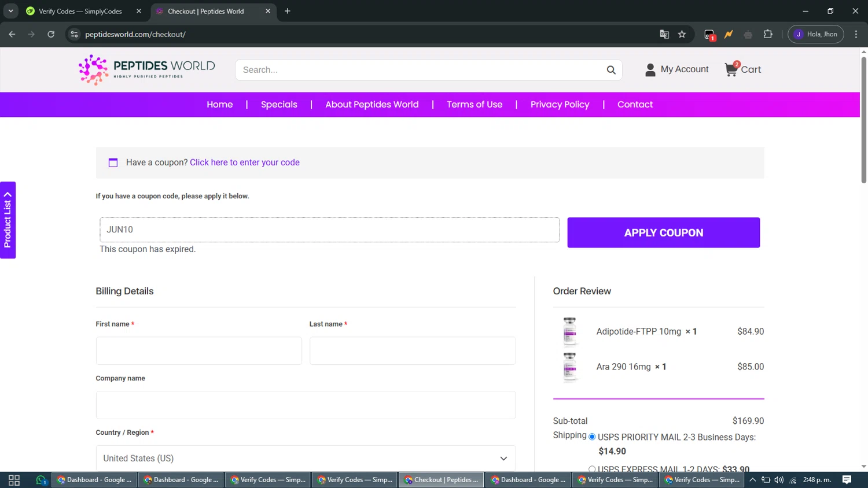The image size is (868, 488).
Task: Click the browser forward arrow
Action: pos(31,34)
